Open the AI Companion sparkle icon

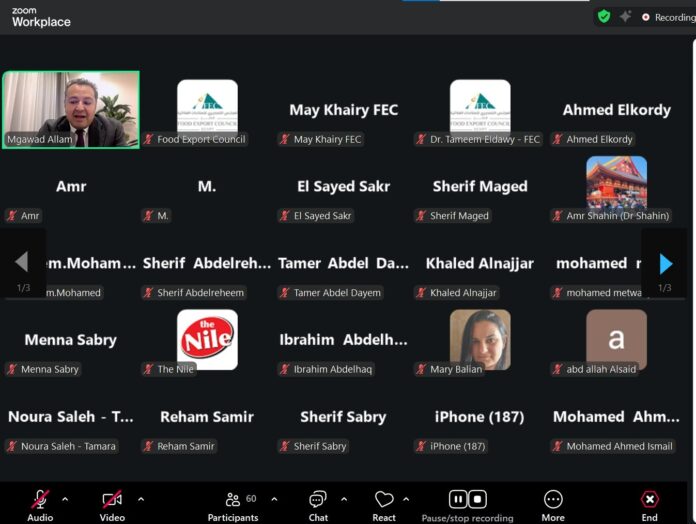coord(626,16)
